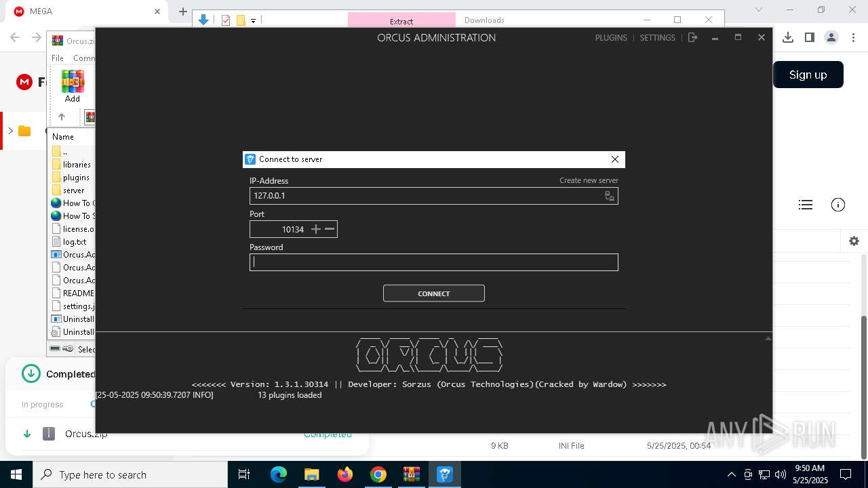
Task: Open the Chrome tab search dropdown
Action: point(759,10)
